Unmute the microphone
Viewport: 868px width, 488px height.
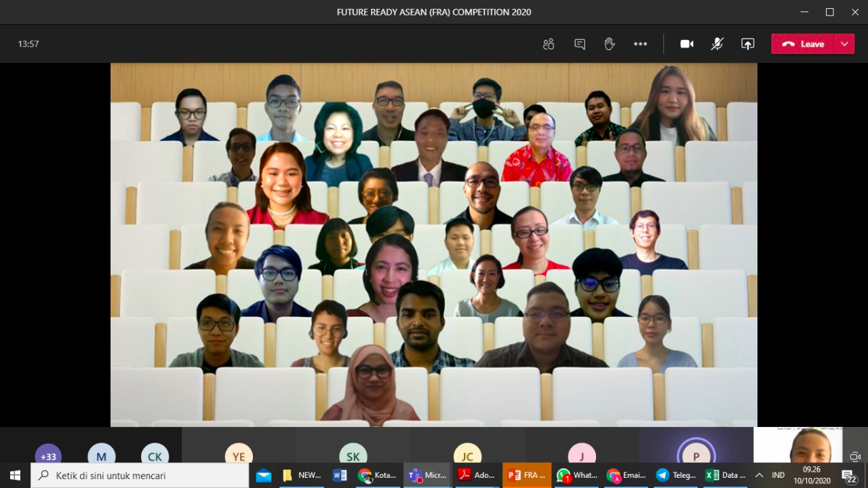[x=717, y=44]
